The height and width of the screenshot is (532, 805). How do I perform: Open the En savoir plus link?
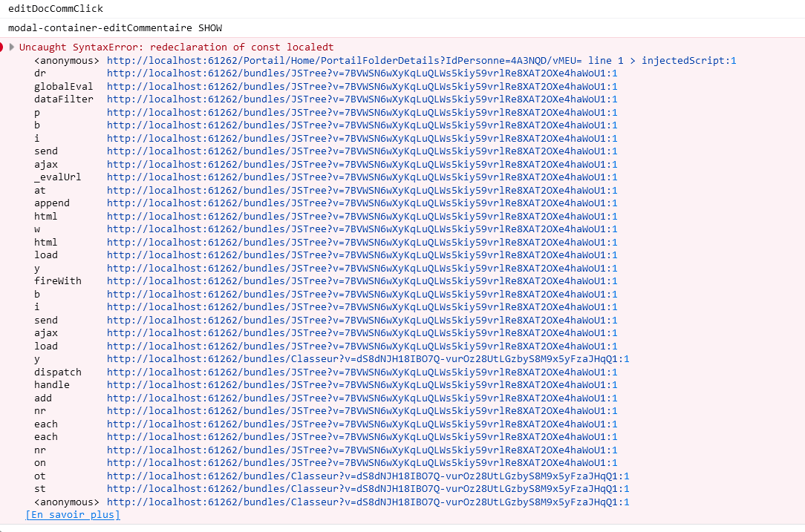[x=73, y=514]
